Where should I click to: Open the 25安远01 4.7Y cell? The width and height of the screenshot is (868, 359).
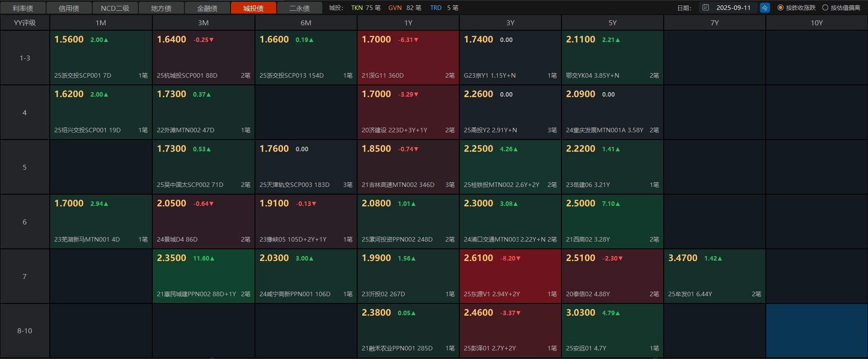click(x=613, y=331)
